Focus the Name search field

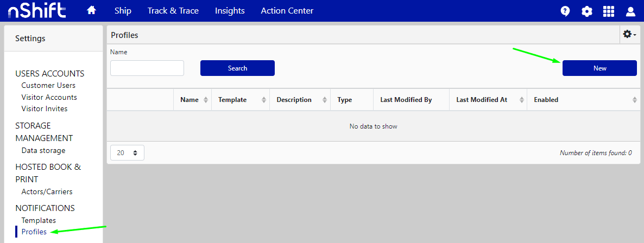point(147,68)
